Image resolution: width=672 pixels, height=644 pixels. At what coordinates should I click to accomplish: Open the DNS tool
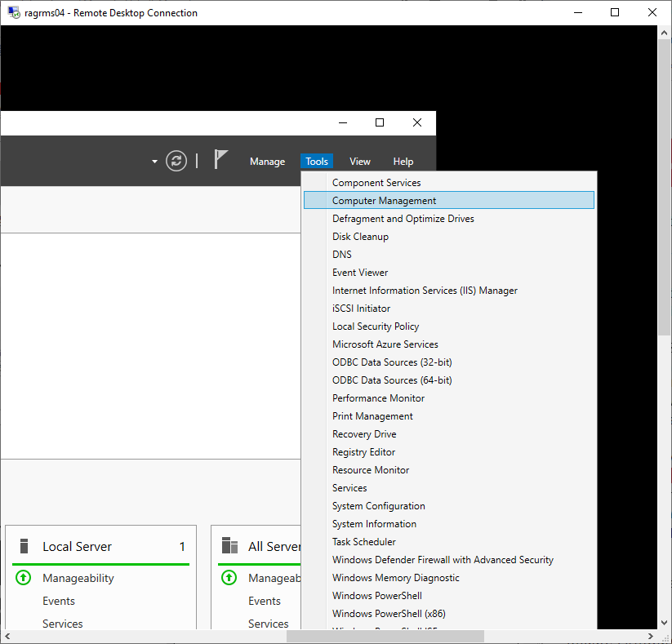[x=449, y=255]
